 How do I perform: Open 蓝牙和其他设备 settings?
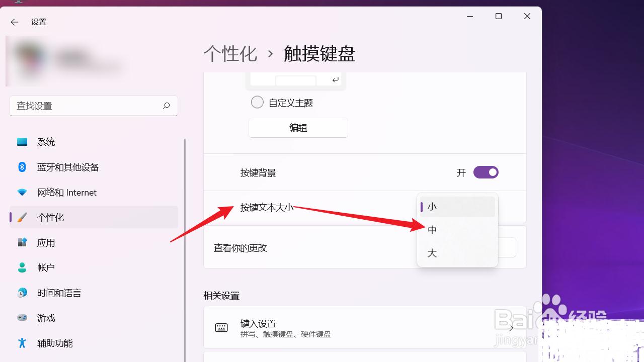22,167
